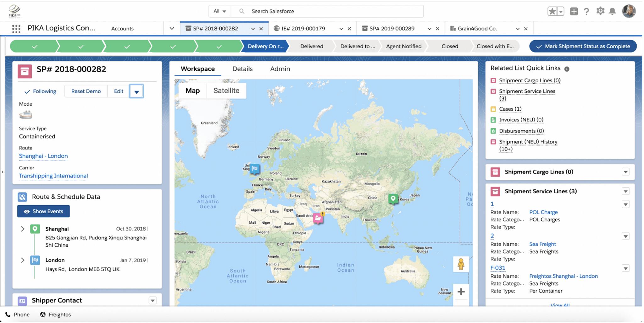Viewport: 644px width, 323px height.
Task: Open the Disbursements (0) quick link
Action: pyautogui.click(x=521, y=131)
